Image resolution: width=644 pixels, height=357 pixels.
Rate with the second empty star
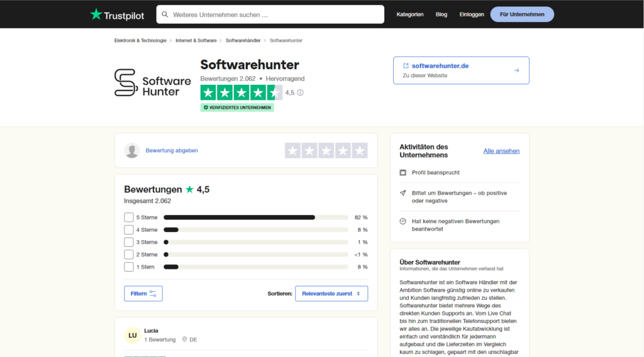pos(309,151)
